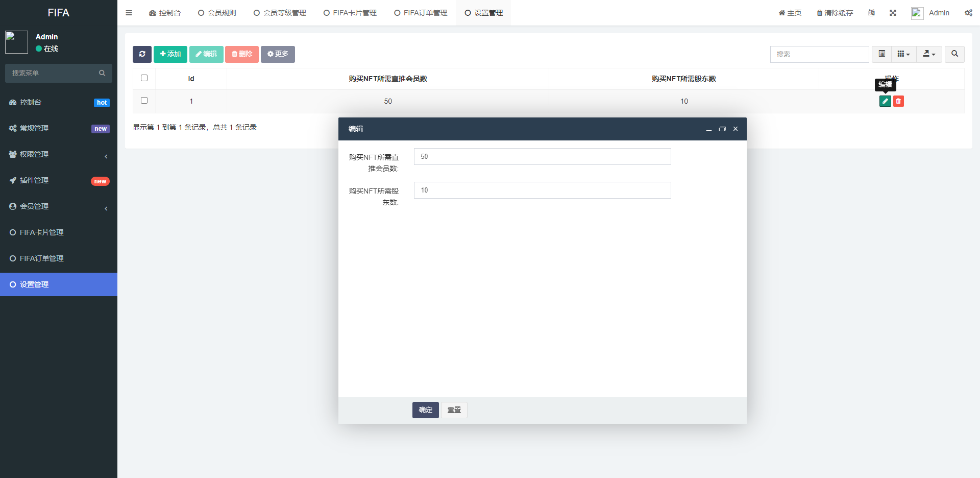Click the red delete trash icon in operations column
The height and width of the screenshot is (478, 980).
tap(898, 101)
